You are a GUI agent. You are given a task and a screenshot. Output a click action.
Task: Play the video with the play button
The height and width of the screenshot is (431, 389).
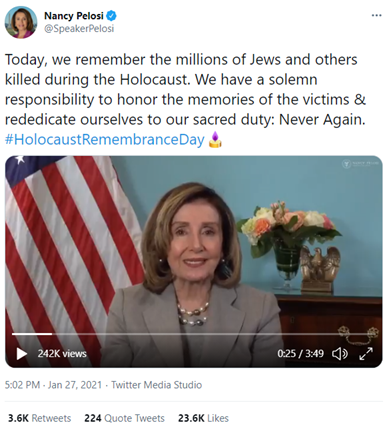click(22, 354)
